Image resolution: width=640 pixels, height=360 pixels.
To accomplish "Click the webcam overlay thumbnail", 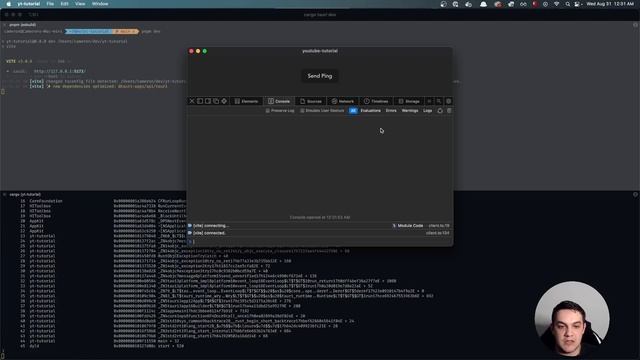I will 572,318.
